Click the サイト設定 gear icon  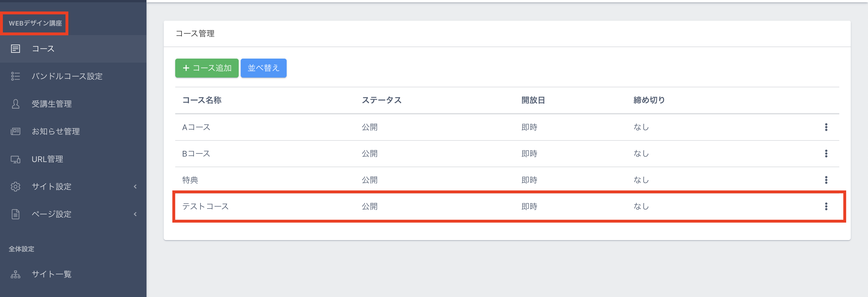pos(16,186)
